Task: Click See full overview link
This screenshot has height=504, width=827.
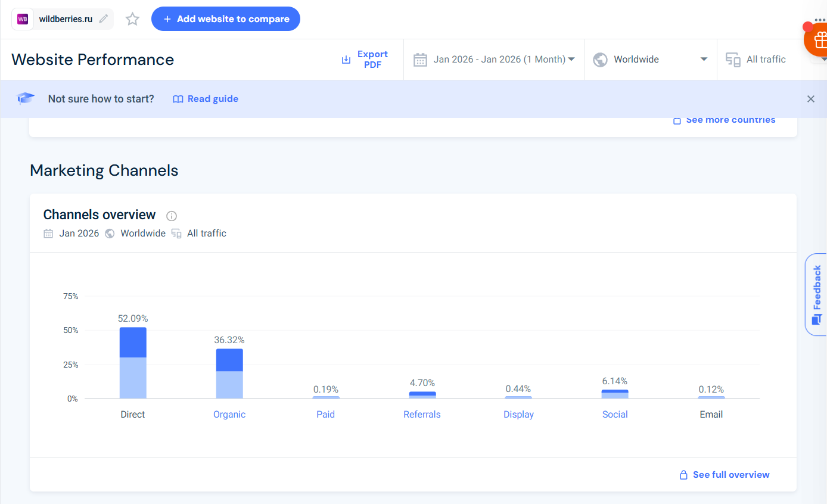Action: pos(730,475)
